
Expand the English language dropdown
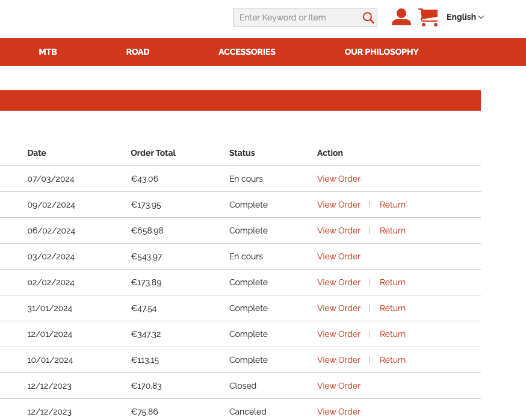pos(465,17)
